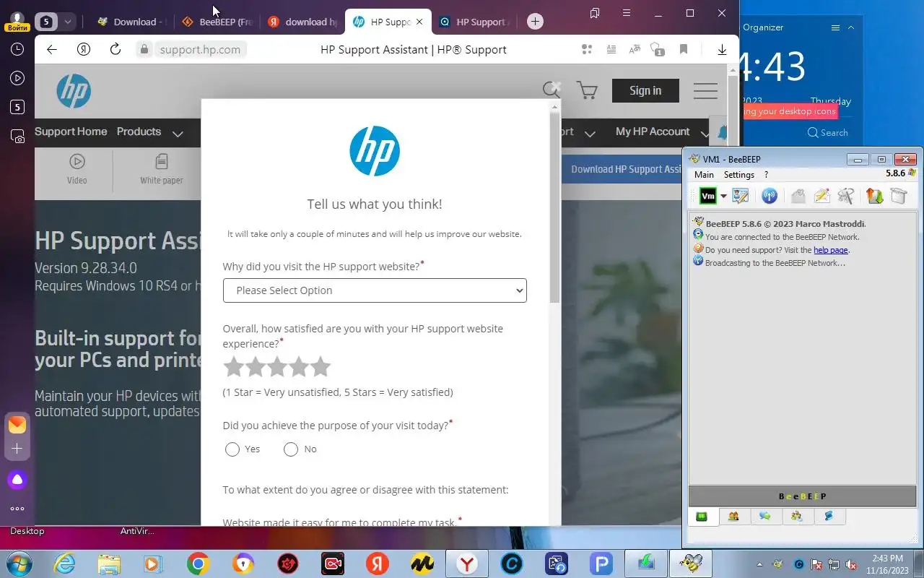Click the pencil note icon in BeeBEEP toolbar
This screenshot has height=578, width=924.
[x=821, y=196]
